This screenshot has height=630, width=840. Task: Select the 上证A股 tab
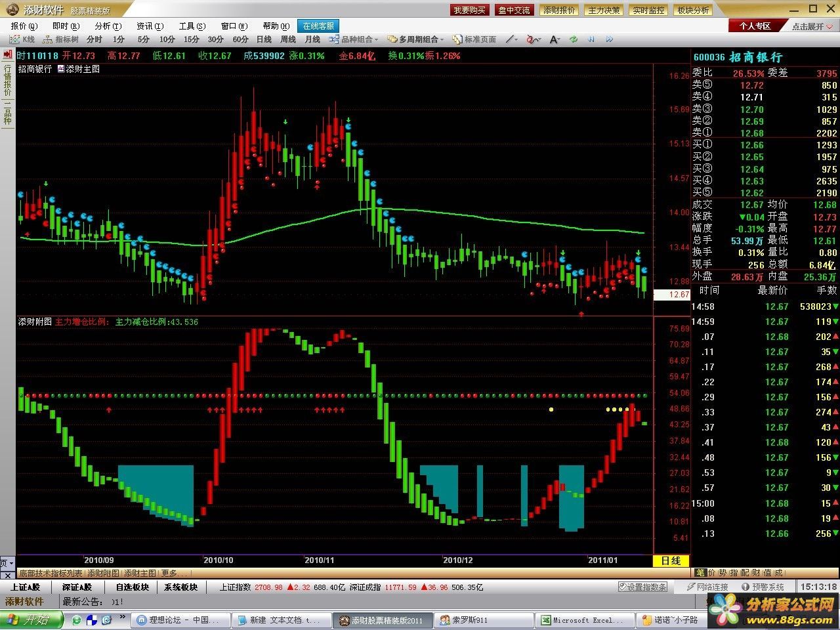click(25, 587)
